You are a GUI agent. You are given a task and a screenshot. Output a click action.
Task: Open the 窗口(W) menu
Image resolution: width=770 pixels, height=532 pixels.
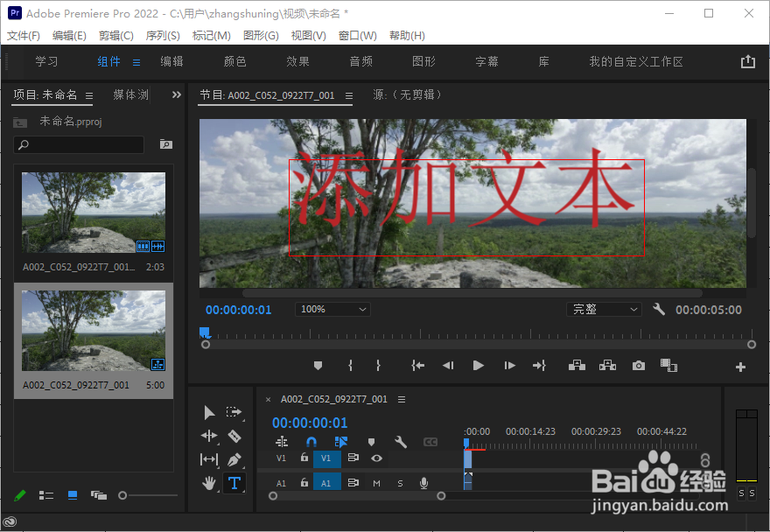point(358,35)
